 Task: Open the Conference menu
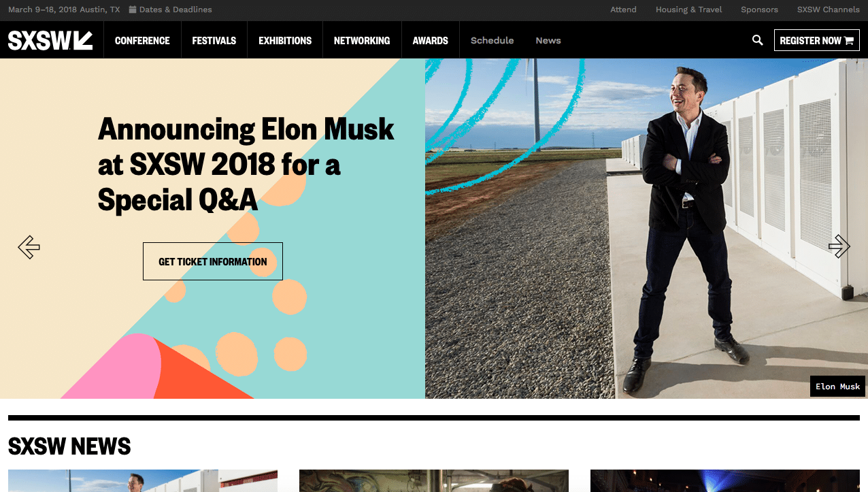pos(142,40)
